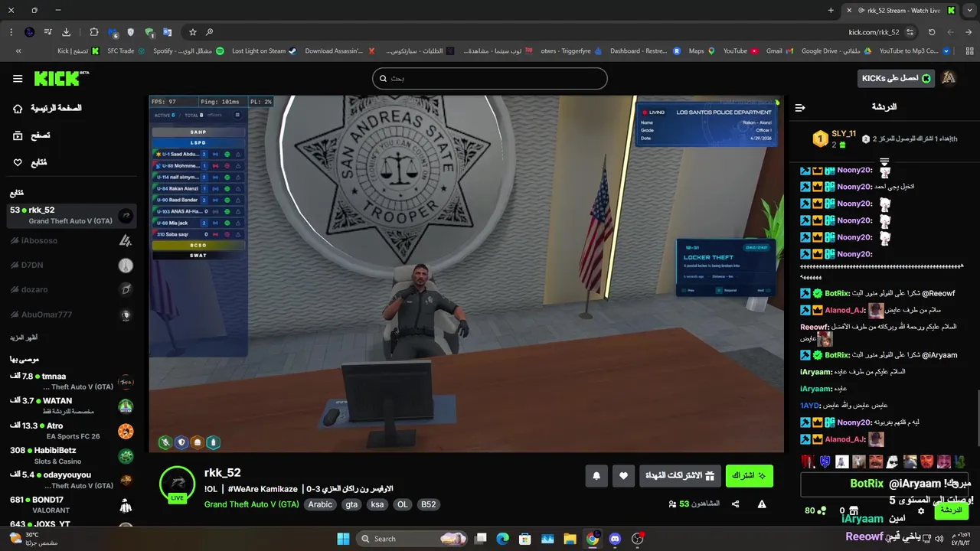Share the stream with share icon

[x=735, y=504]
